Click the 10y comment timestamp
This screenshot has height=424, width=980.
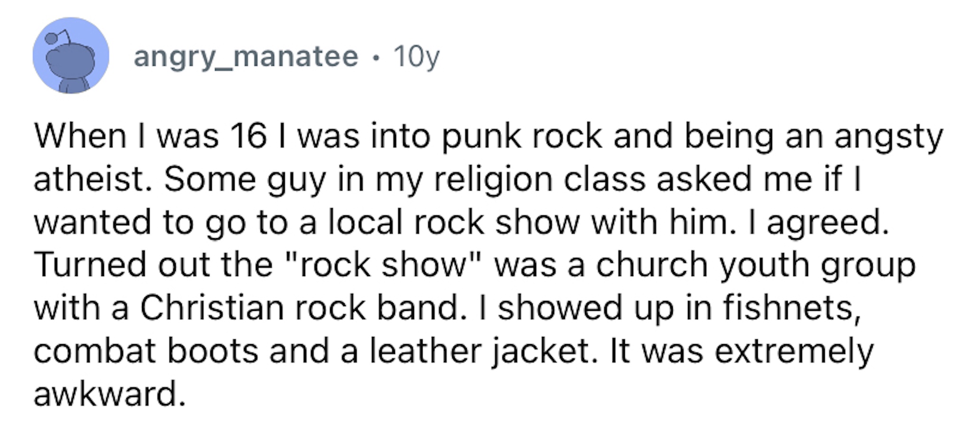416,57
